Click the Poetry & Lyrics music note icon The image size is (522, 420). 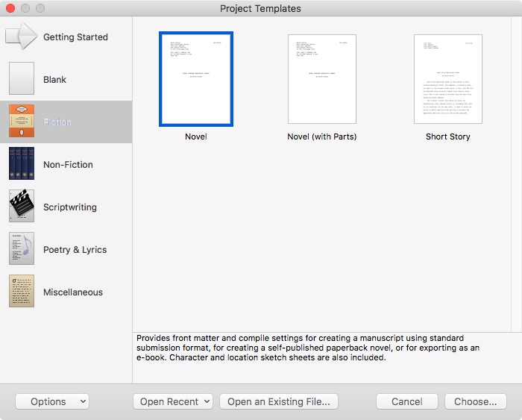coord(22,249)
